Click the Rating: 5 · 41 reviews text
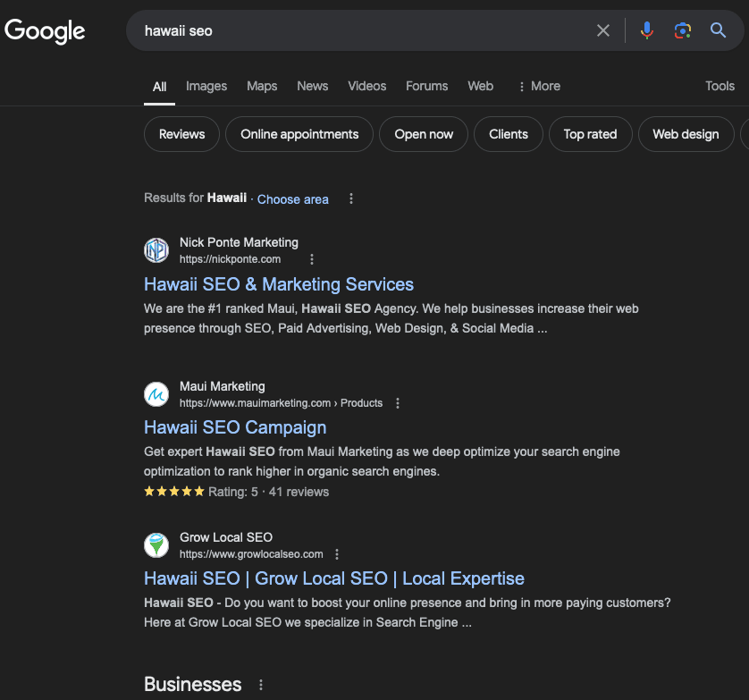This screenshot has height=700, width=749. click(268, 492)
